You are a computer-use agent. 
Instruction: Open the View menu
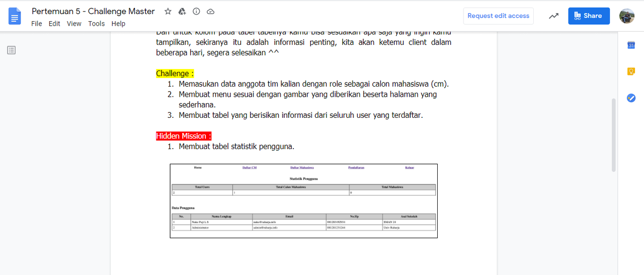tap(74, 24)
